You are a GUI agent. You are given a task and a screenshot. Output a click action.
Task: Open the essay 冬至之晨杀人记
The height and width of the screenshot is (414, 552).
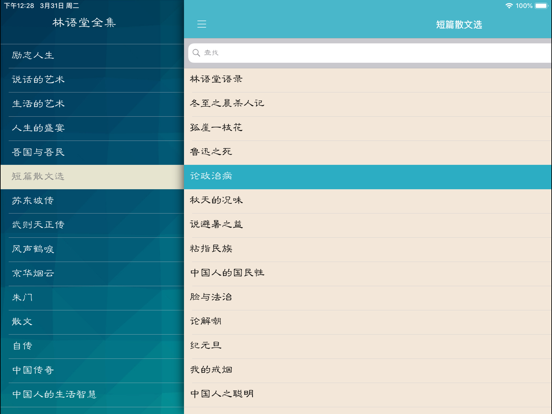368,104
